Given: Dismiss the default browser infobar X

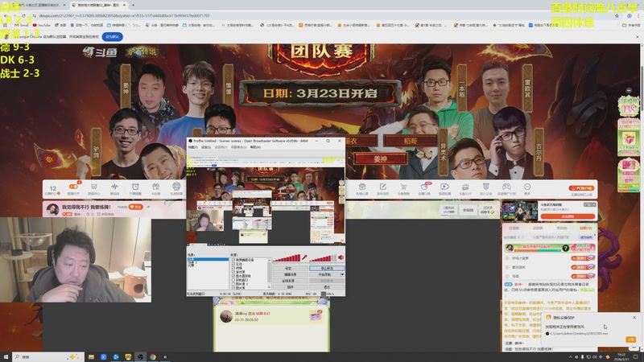Looking at the screenshot, I should (x=637, y=36).
